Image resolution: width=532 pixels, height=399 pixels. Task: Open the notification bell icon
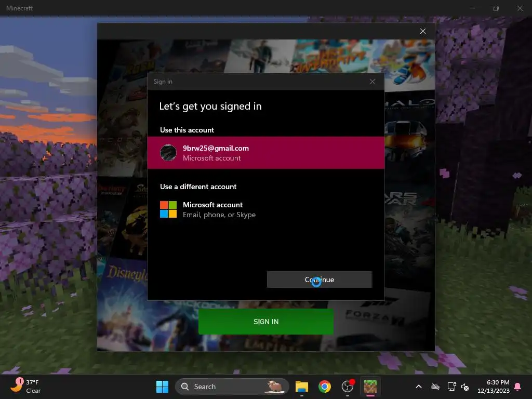pyautogui.click(x=518, y=387)
